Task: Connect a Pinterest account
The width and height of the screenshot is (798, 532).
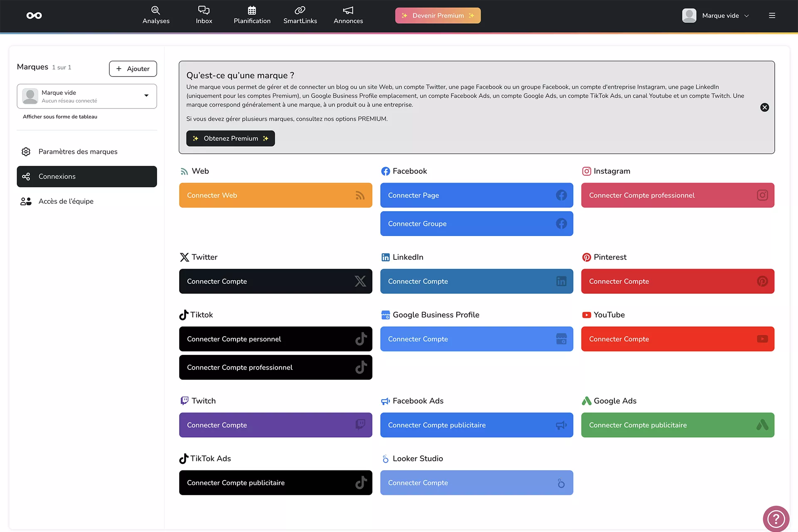Action: [677, 281]
